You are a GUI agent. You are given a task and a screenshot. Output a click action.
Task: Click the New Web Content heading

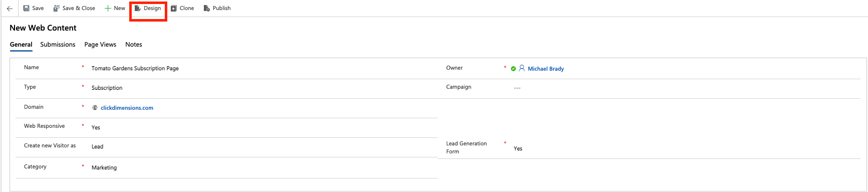click(x=43, y=28)
